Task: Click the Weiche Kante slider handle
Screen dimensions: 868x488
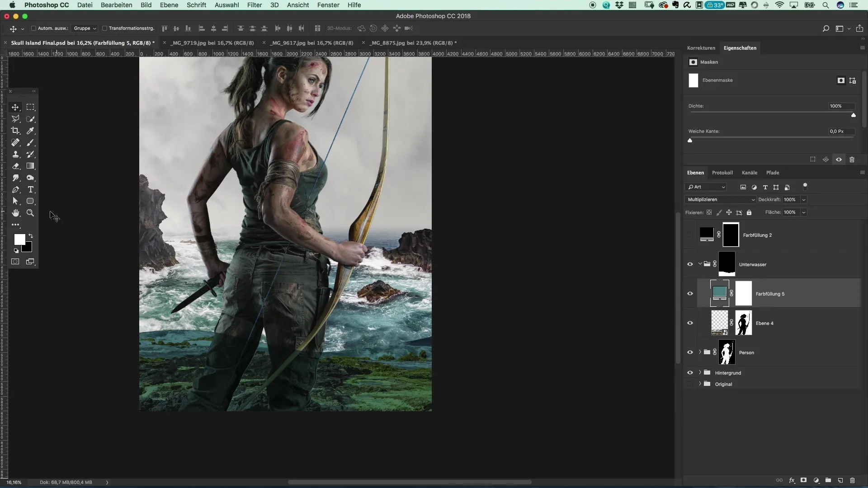Action: tap(690, 141)
